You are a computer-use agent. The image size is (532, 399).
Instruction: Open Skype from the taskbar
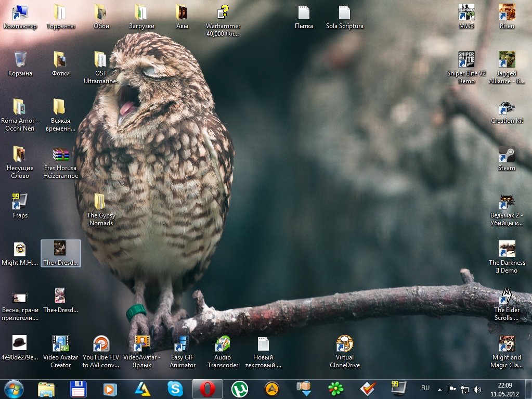point(175,389)
